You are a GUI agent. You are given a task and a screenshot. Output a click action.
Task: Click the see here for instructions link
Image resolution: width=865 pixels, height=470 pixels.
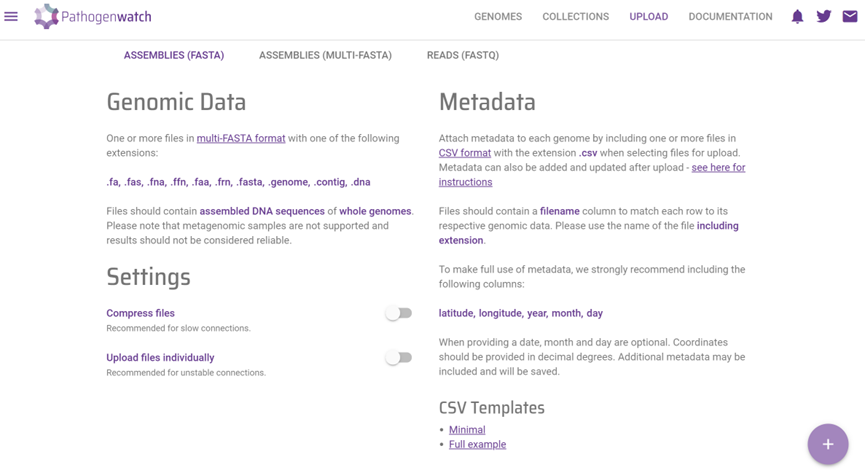(x=718, y=168)
